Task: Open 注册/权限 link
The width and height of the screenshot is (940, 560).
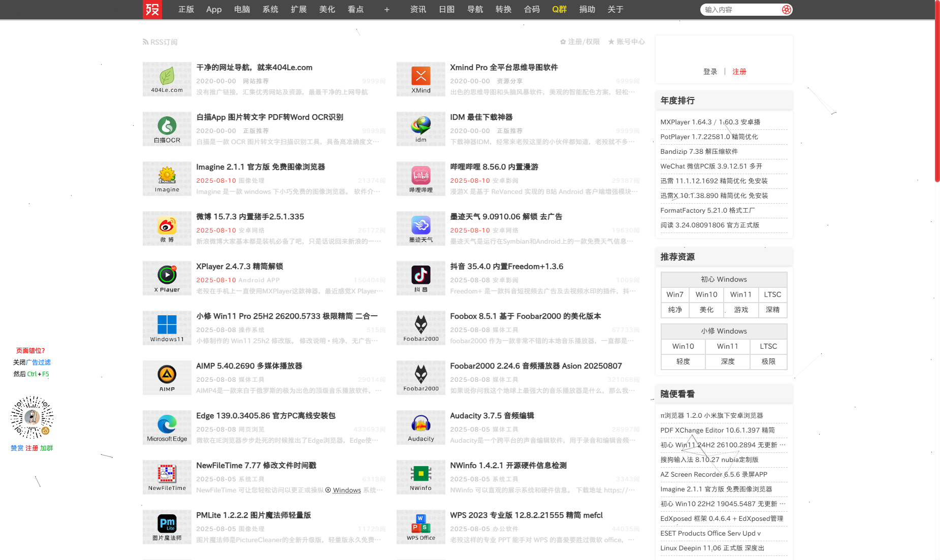Action: [x=580, y=42]
